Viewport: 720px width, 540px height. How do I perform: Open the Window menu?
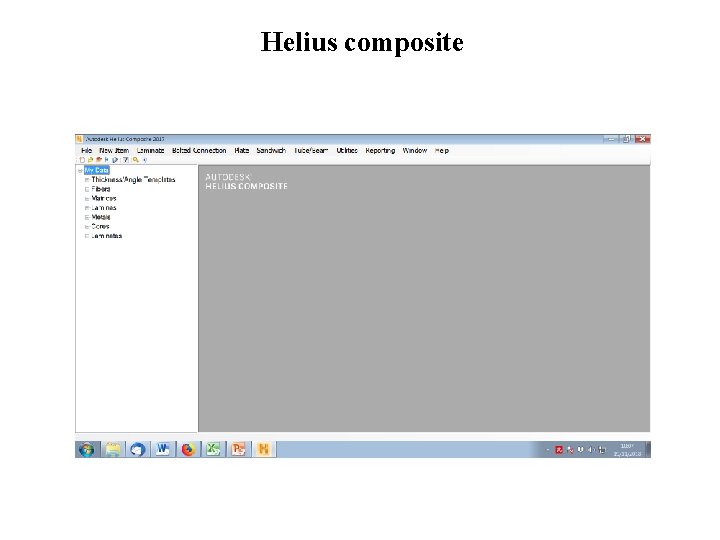[x=415, y=151]
